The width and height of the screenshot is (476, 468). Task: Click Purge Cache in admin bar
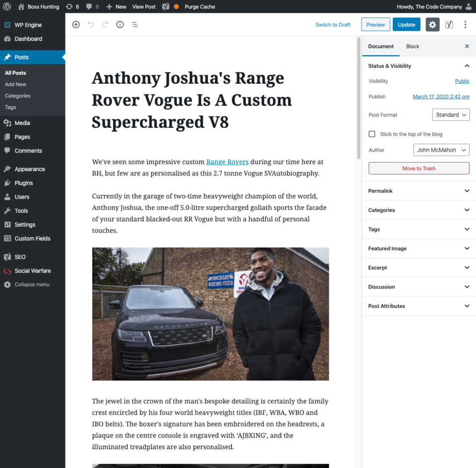(200, 6)
